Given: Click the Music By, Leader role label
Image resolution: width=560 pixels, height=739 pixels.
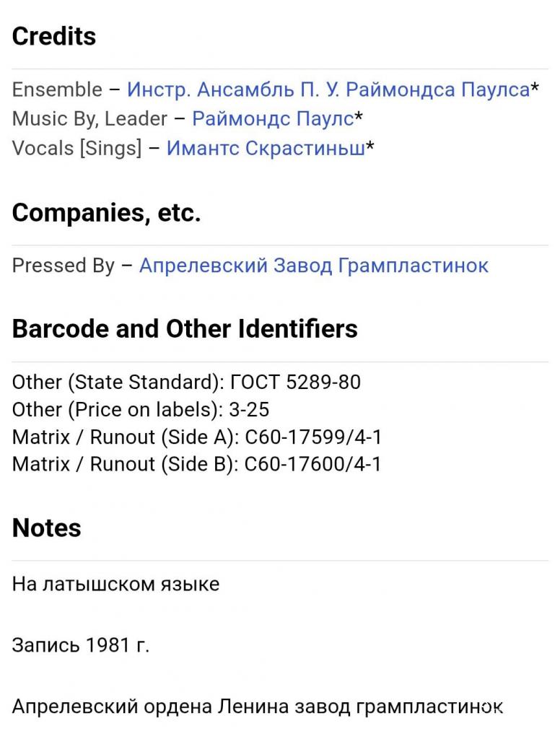Looking at the screenshot, I should pyautogui.click(x=89, y=119).
